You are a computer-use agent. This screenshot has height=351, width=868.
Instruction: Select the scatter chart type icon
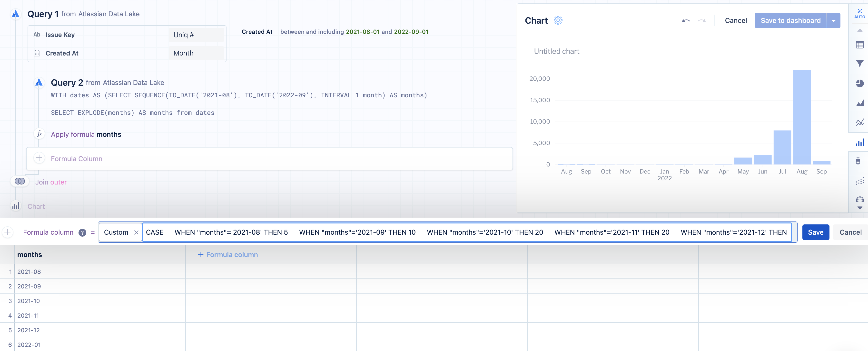pos(859,181)
